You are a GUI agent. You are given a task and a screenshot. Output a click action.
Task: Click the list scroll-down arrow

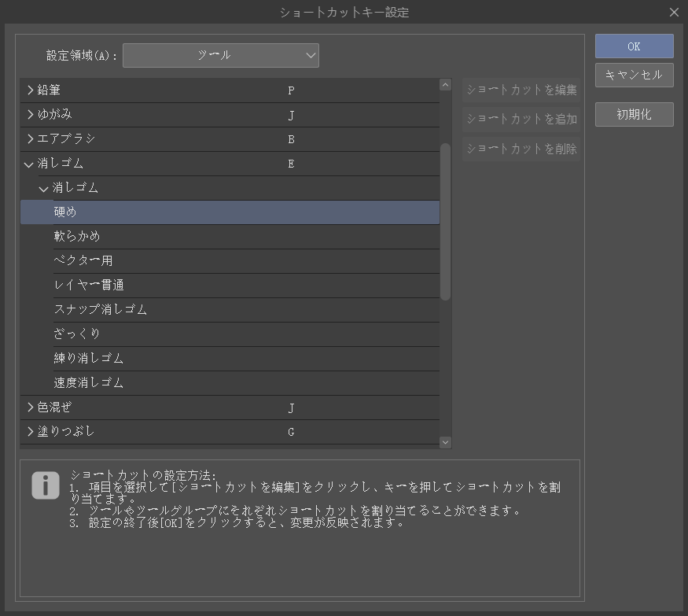[445, 442]
